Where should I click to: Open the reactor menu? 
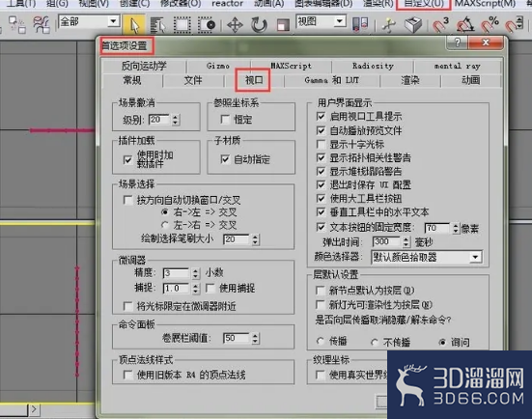pos(227,4)
